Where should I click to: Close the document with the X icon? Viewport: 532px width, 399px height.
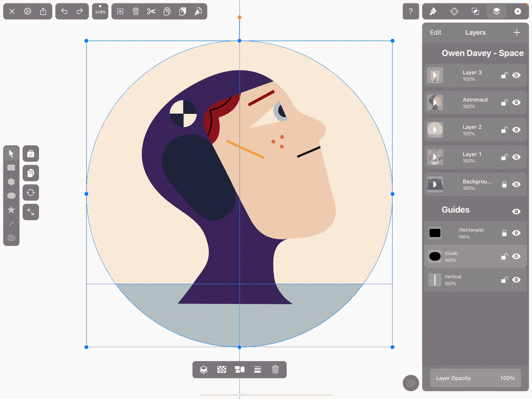(12, 11)
